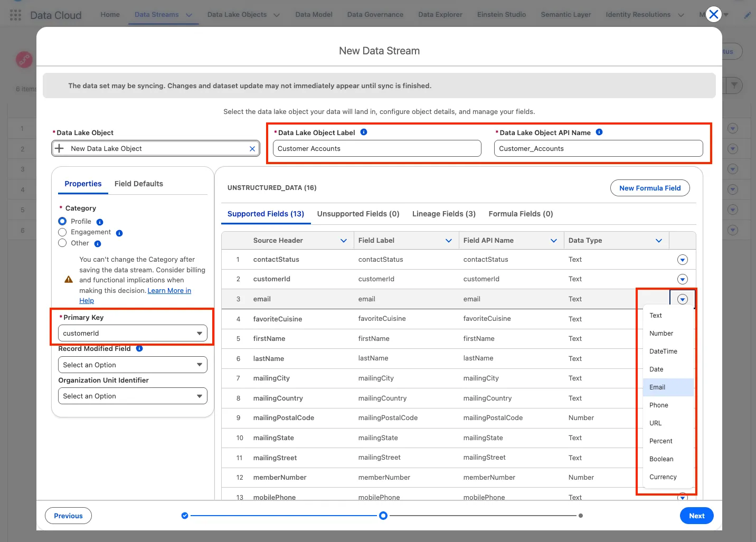Switch to the Field Defaults tab
Viewport: 756px width, 542px height.
point(138,184)
